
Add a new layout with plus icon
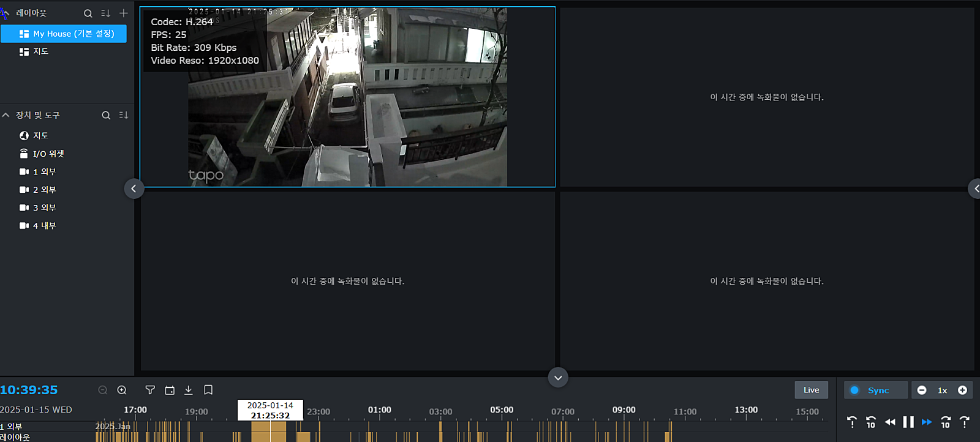pos(124,13)
